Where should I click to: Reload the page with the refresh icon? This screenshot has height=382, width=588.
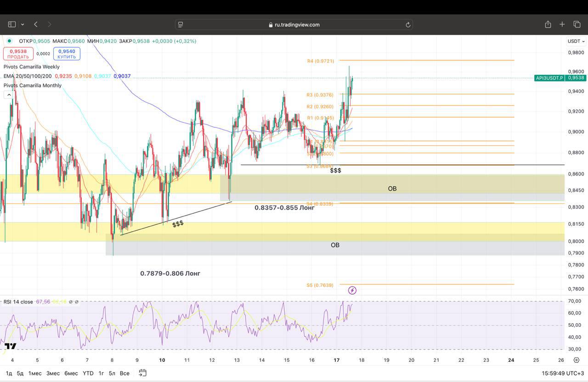pyautogui.click(x=407, y=25)
